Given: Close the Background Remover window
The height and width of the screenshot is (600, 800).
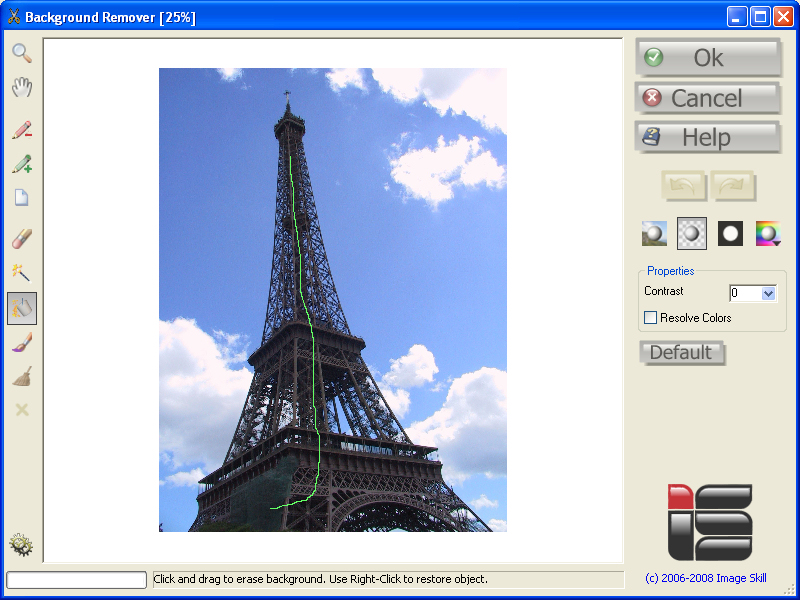Looking at the screenshot, I should coord(783,16).
